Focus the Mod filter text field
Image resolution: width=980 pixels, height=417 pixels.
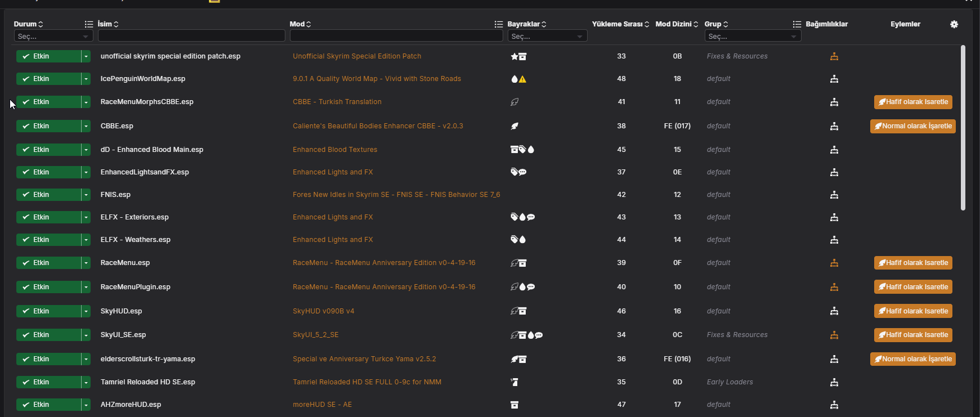click(x=396, y=35)
